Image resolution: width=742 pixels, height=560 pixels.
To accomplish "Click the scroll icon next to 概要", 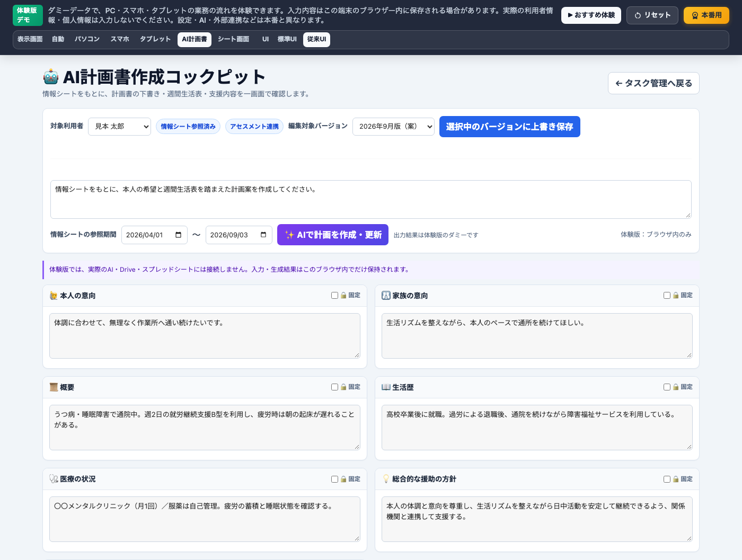I will pos(54,387).
